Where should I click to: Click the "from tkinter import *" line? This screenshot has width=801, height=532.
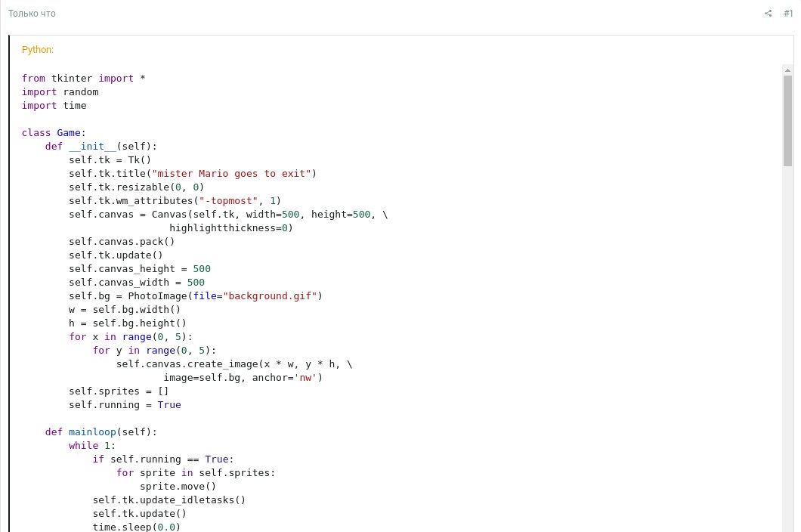tap(83, 78)
